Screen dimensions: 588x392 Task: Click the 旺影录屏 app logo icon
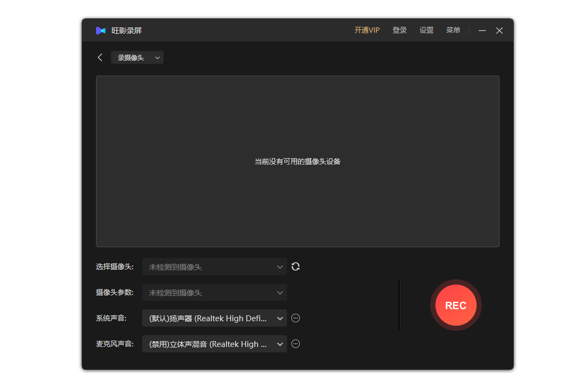tap(101, 31)
